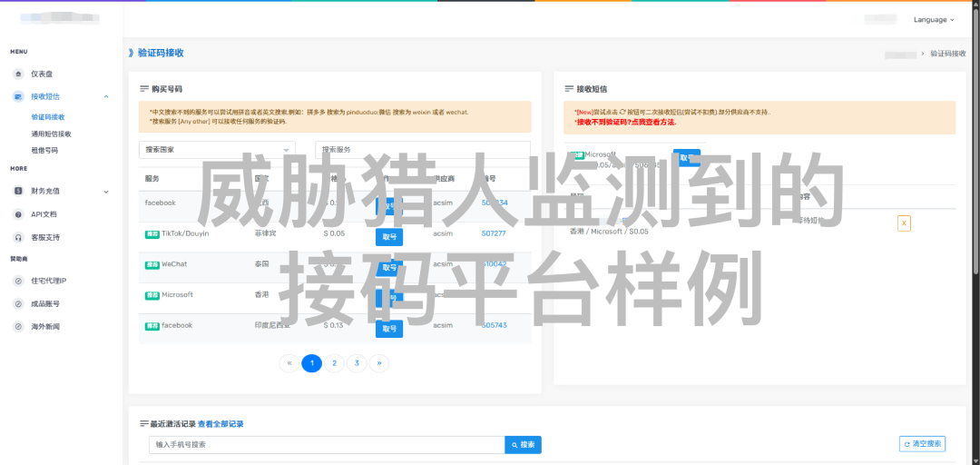
Task: Click the 接收短信 message icon in sidebar
Action: [18, 96]
